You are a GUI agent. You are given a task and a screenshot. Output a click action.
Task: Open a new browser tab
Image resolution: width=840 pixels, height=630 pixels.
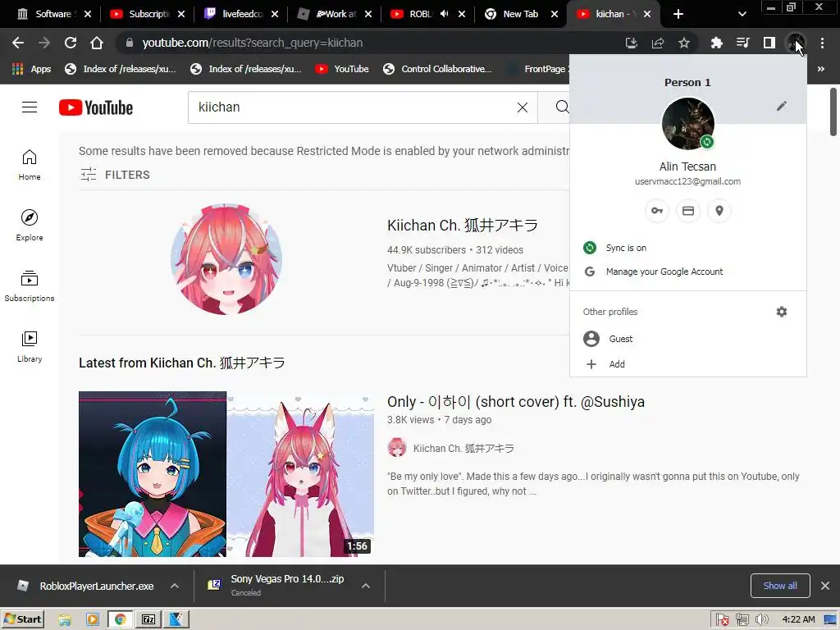(x=678, y=14)
